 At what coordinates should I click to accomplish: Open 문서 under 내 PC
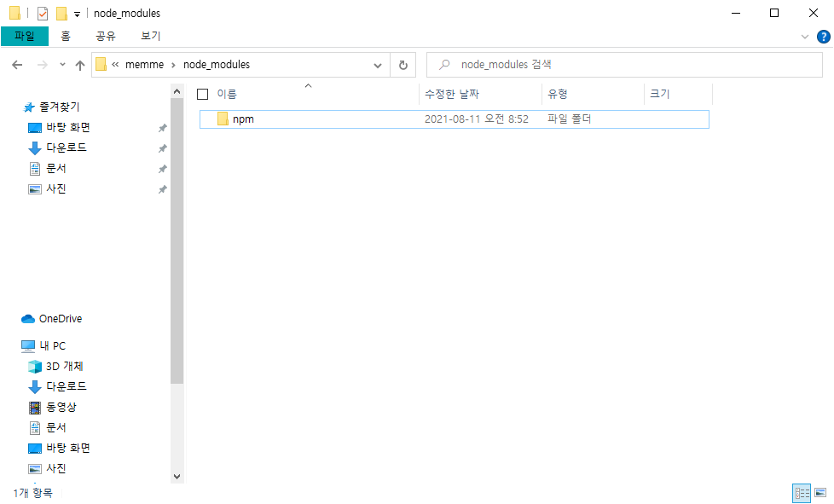55,427
